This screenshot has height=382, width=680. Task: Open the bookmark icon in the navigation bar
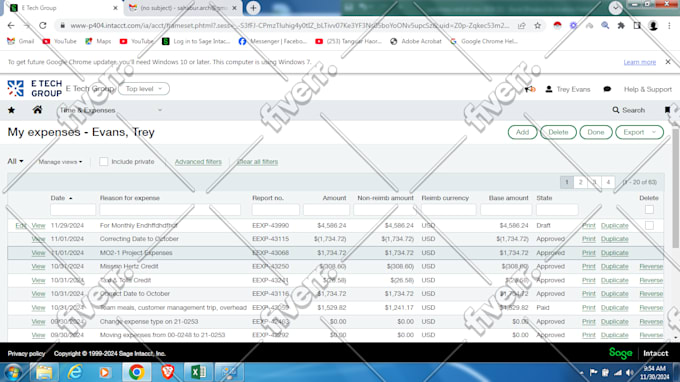pos(667,110)
